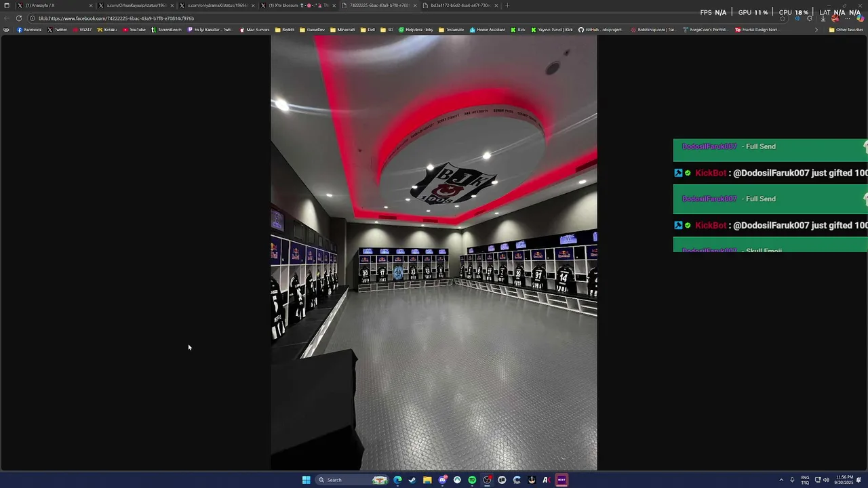This screenshot has height=488, width=868.
Task: Open the ForgeCore's Portfolio bookmark
Action: (705, 30)
